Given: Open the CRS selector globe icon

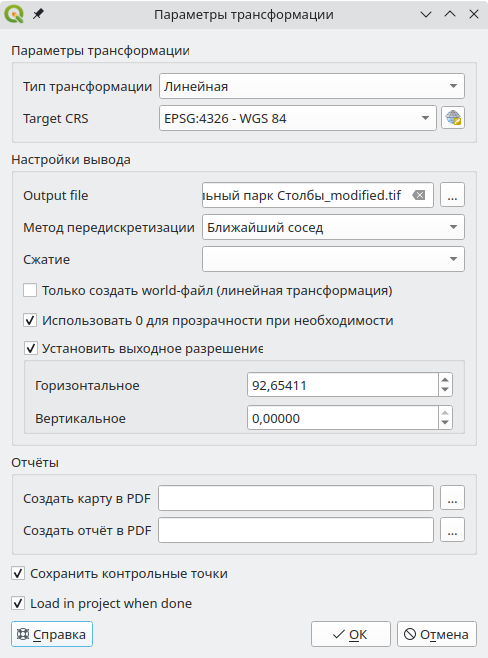Looking at the screenshot, I should click(453, 118).
